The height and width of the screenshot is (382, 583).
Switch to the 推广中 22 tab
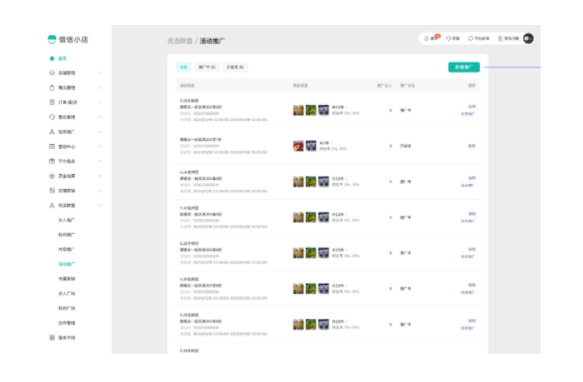(x=207, y=67)
